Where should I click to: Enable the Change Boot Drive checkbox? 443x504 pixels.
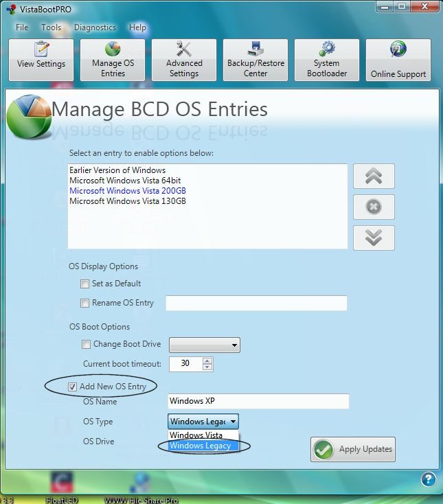pos(86,344)
